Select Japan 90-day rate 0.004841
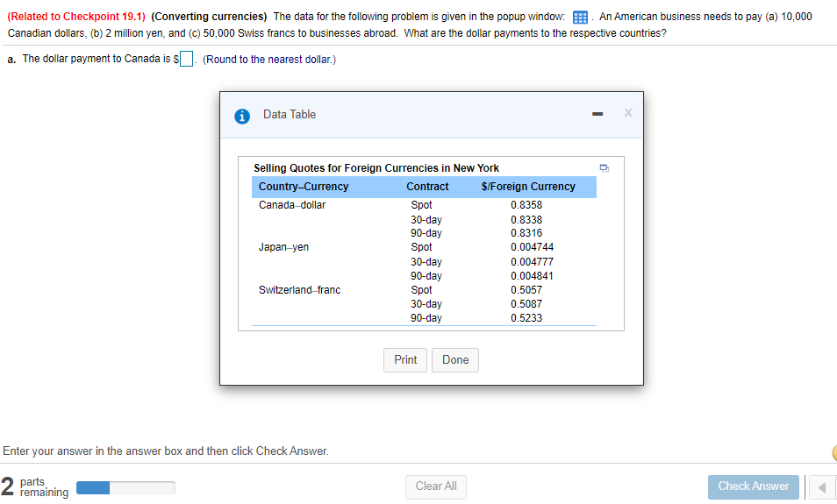The width and height of the screenshot is (837, 504). point(533,276)
